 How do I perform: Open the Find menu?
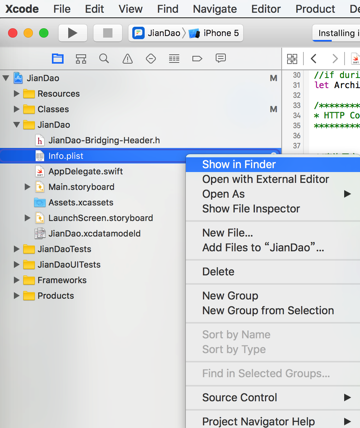[x=168, y=9]
